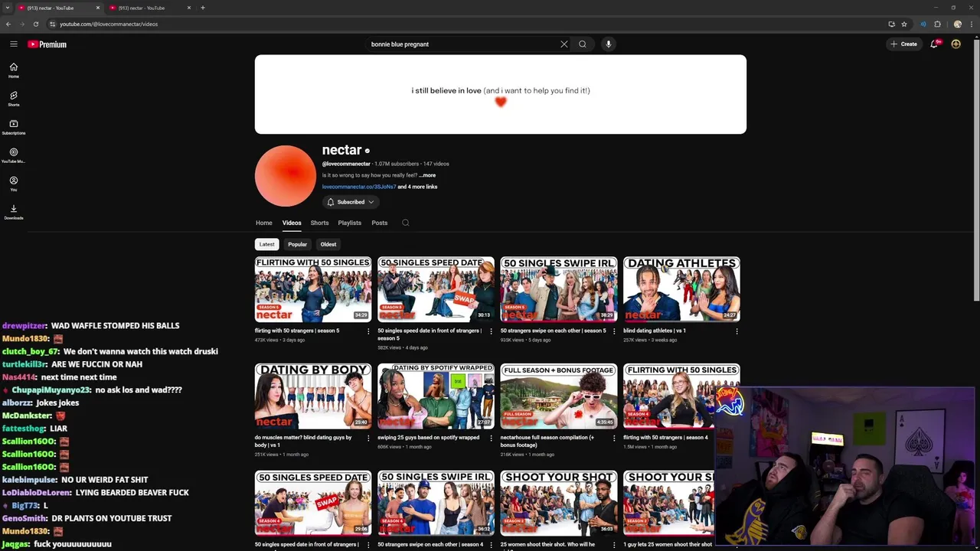Select the Popular filter chip

297,244
